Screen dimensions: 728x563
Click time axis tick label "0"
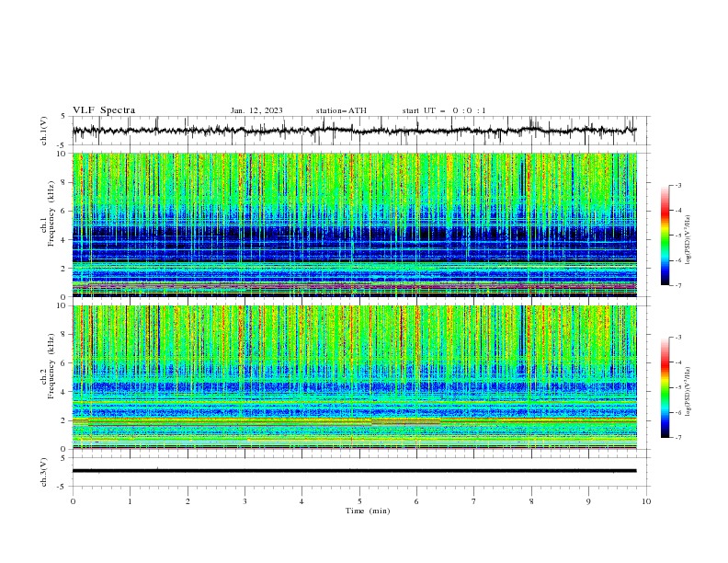[73, 501]
